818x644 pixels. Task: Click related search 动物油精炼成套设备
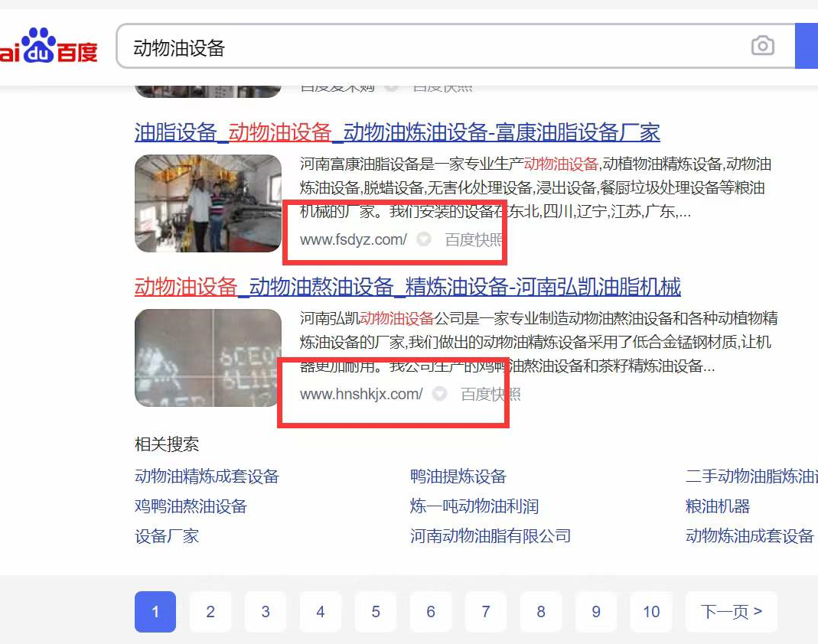point(207,476)
